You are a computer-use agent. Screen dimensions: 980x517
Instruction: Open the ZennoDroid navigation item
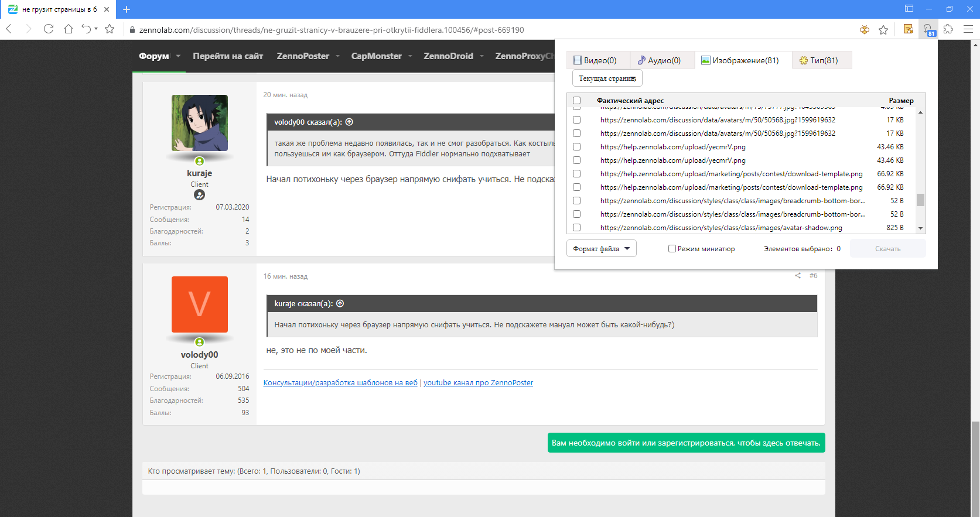click(x=448, y=56)
